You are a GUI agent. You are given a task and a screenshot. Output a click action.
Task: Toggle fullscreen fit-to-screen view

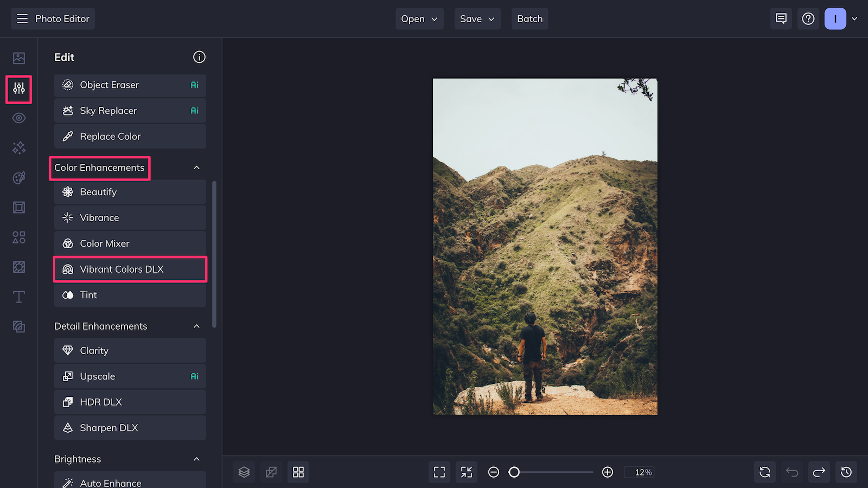click(x=439, y=472)
